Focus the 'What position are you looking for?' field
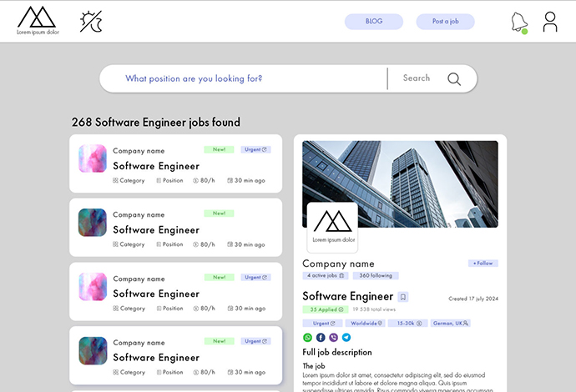 click(243, 78)
